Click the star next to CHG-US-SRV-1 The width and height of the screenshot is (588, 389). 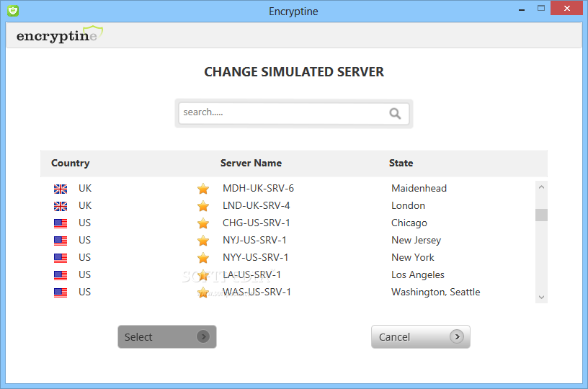203,223
